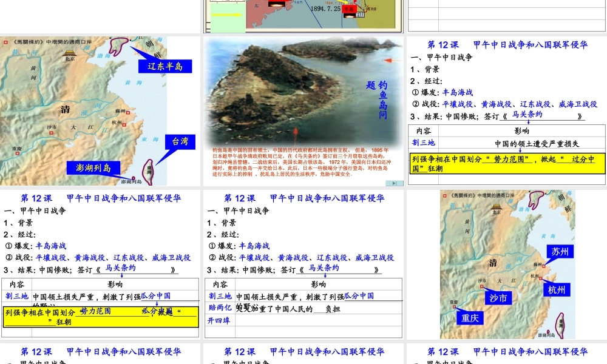This screenshot has width=607, height=364.
Task: Click the red 丰岛 label on the battle map
Action: pyautogui.click(x=349, y=9)
